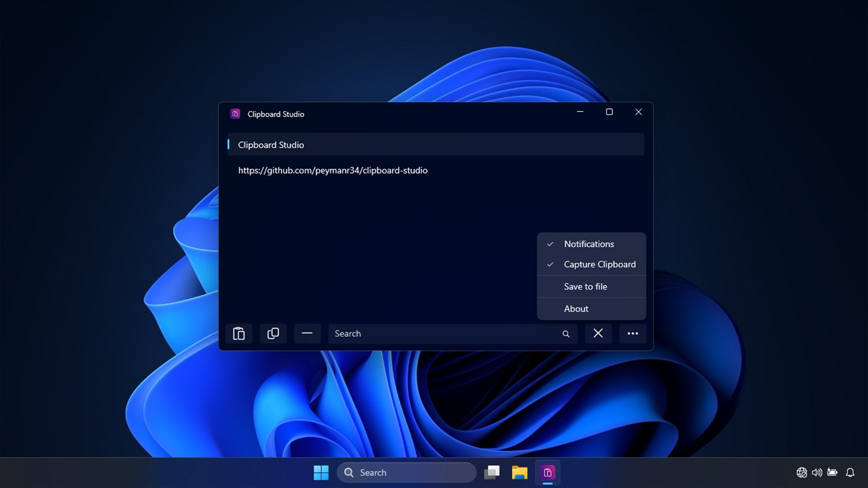Viewport: 868px width, 488px height.
Task: Click the battery icon in system tray
Action: point(833,472)
